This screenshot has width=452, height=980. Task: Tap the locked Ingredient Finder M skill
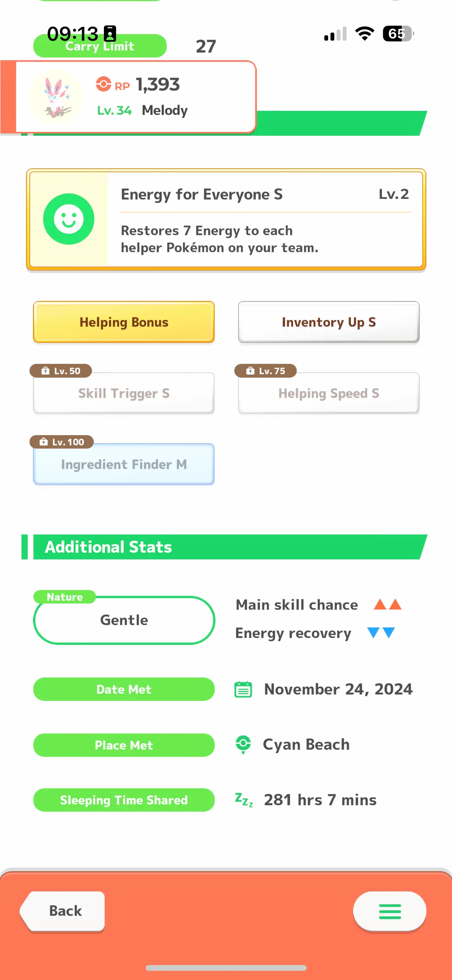124,464
